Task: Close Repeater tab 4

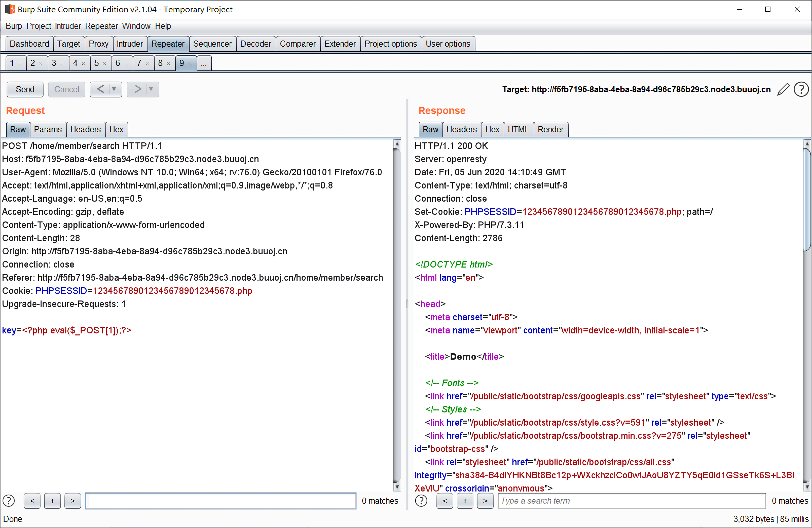Action: coord(83,63)
